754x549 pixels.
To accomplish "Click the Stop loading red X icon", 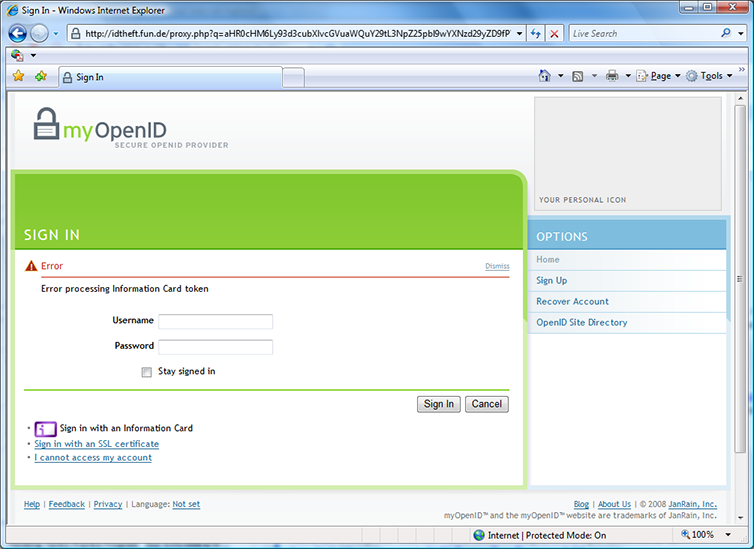I will point(554,33).
